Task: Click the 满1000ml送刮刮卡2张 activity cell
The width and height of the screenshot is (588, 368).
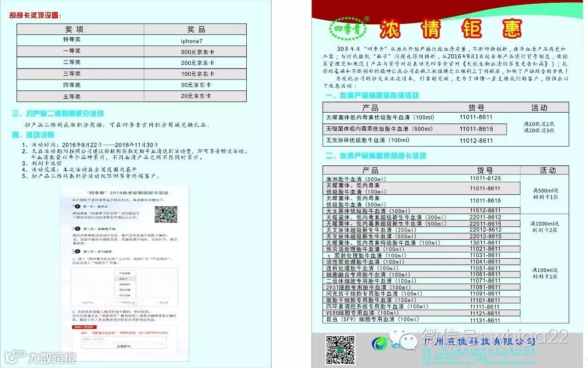Action: [x=545, y=226]
